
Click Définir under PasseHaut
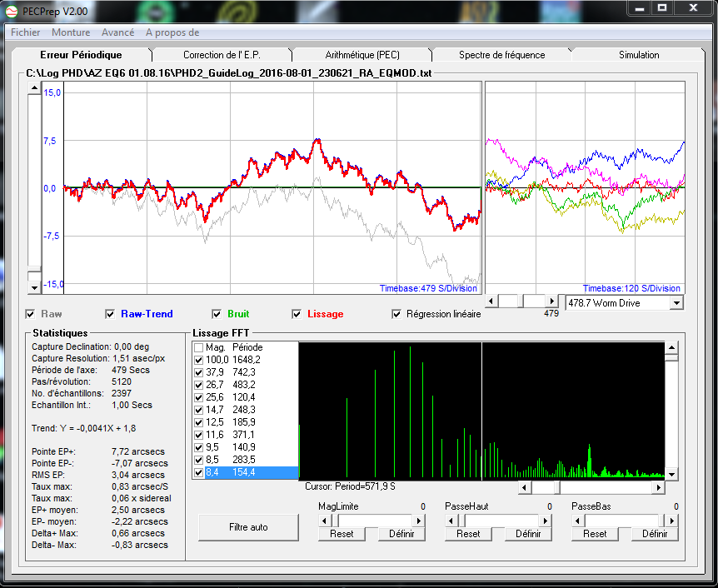pos(528,534)
